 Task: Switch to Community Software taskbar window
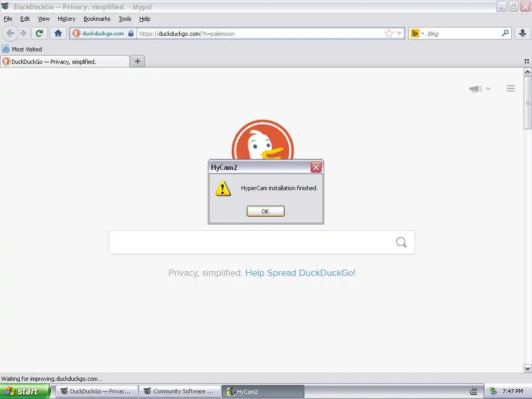tap(180, 391)
